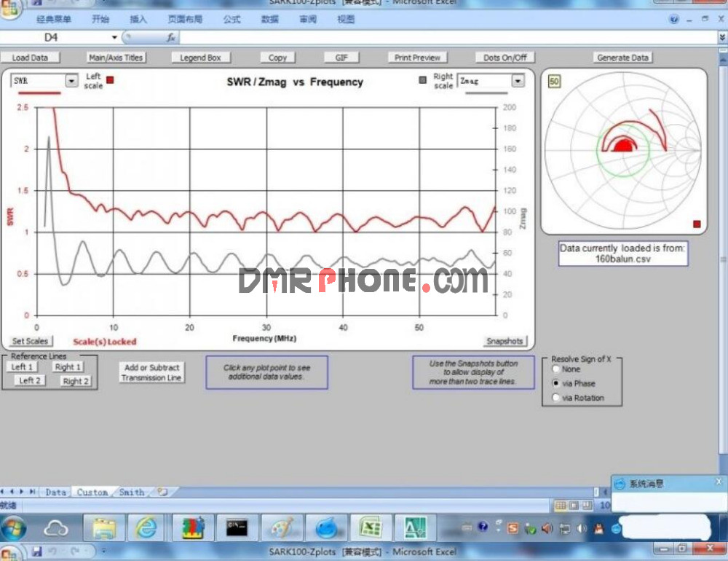Open the Command Prompt taskbar icon
The height and width of the screenshot is (561, 728).
point(237,528)
